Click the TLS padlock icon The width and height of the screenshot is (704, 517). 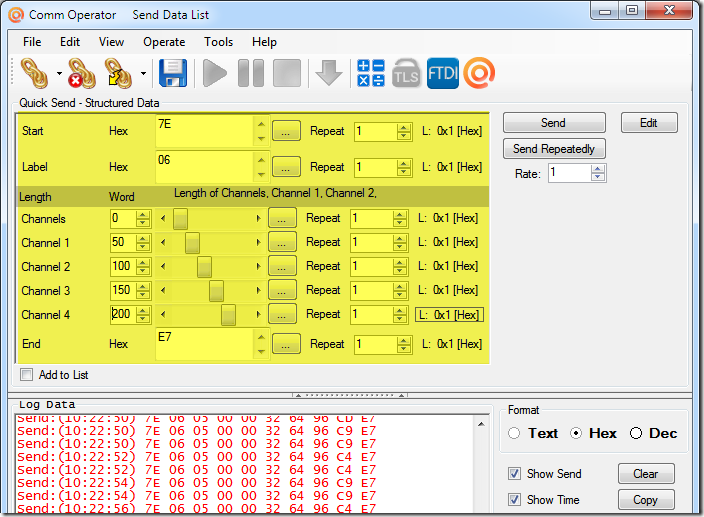tap(406, 73)
